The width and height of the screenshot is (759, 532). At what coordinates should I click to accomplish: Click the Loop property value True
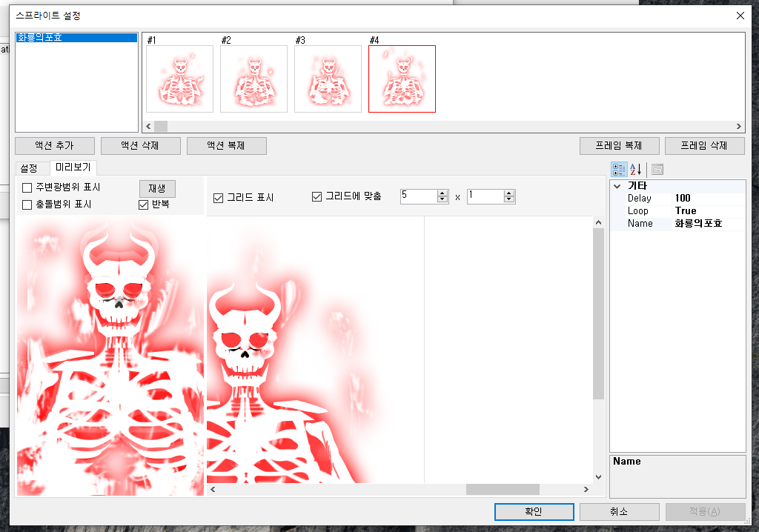pos(709,211)
